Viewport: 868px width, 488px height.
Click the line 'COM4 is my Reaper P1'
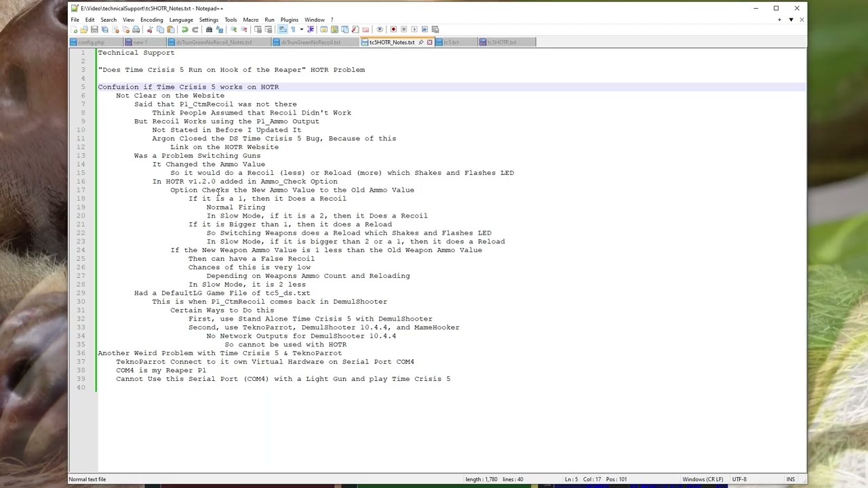pos(161,370)
